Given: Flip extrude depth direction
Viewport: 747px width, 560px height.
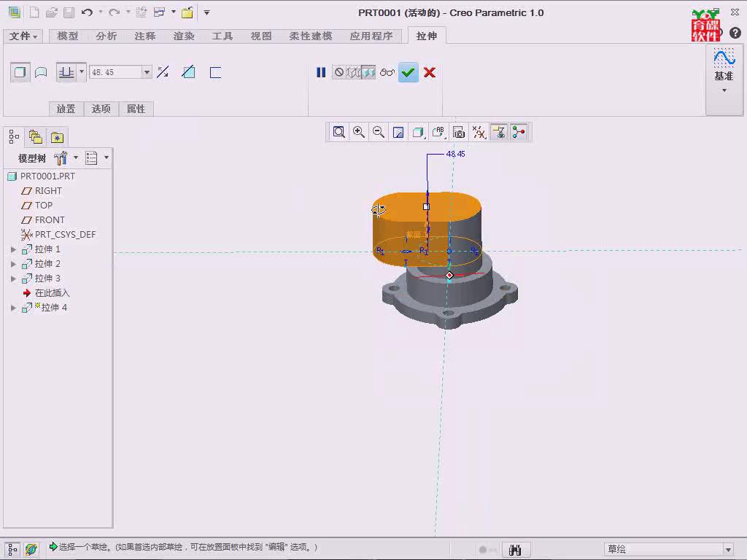Looking at the screenshot, I should (x=163, y=72).
